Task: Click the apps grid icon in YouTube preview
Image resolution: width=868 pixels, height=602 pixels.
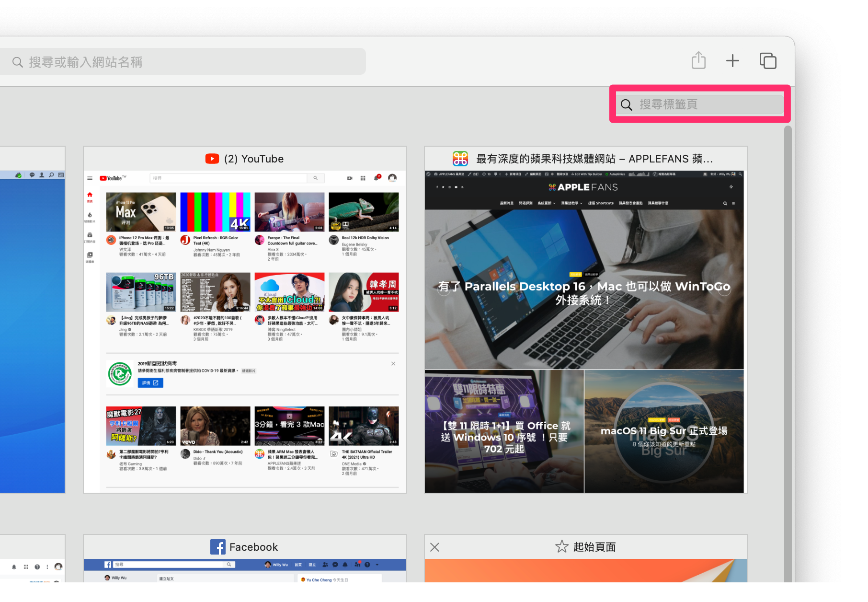Action: [363, 178]
